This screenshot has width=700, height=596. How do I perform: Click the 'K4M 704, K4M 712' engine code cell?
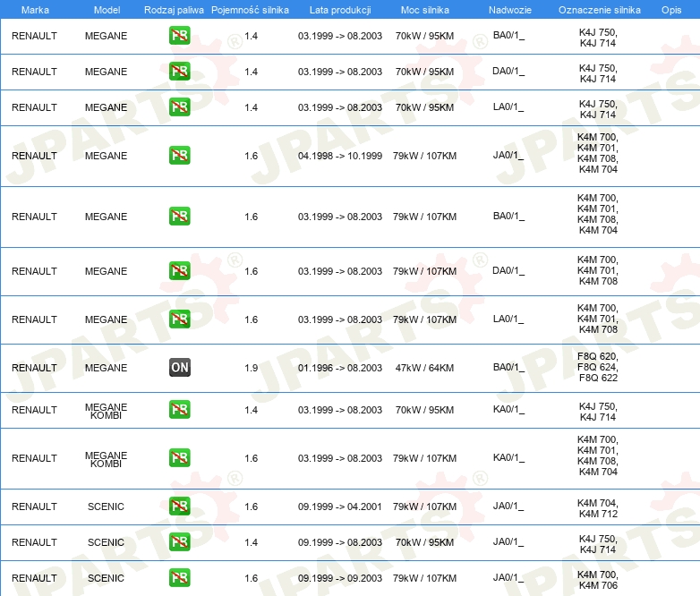[598, 508]
